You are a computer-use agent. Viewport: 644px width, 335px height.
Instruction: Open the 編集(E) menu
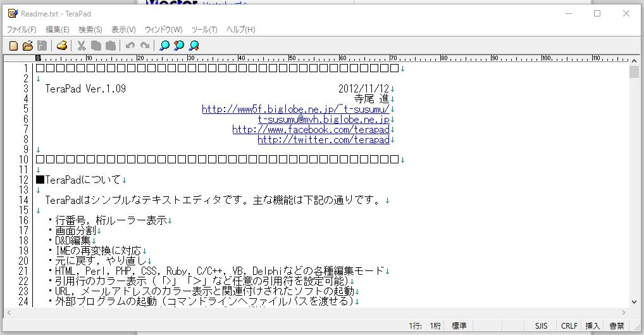pyautogui.click(x=57, y=30)
